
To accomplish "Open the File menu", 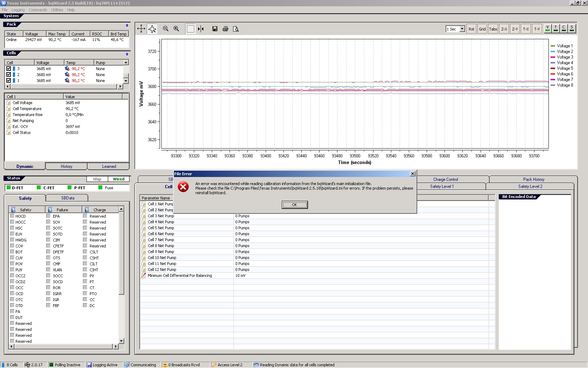I will point(5,10).
